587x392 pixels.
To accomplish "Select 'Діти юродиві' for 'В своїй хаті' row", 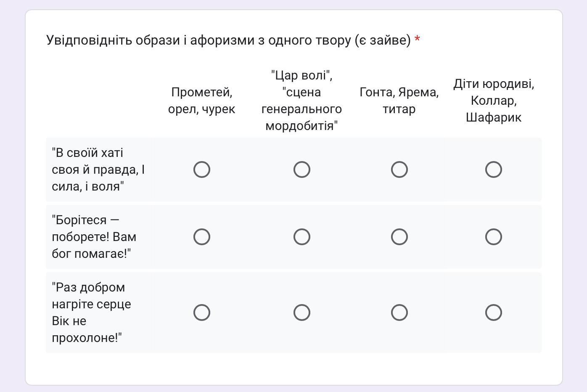I will (x=494, y=170).
